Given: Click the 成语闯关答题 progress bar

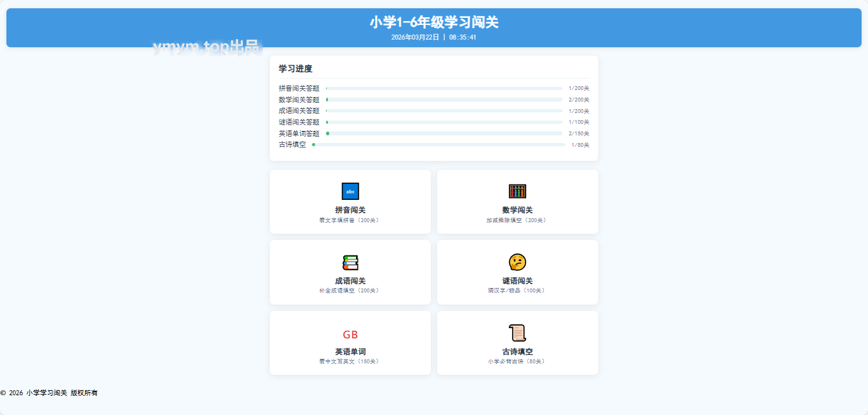Looking at the screenshot, I should [444, 111].
